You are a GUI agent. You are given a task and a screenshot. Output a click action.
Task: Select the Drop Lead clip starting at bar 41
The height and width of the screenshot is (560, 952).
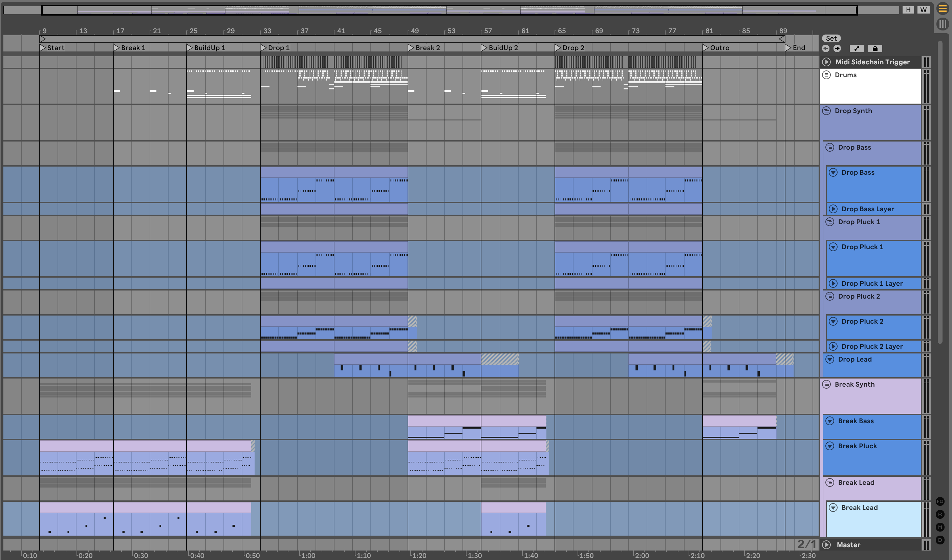[x=371, y=365]
